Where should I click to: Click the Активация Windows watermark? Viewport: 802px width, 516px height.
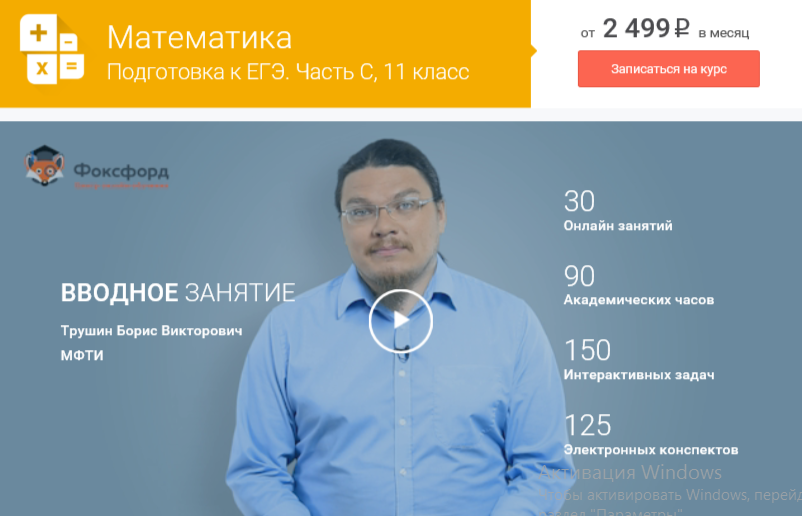click(x=630, y=472)
